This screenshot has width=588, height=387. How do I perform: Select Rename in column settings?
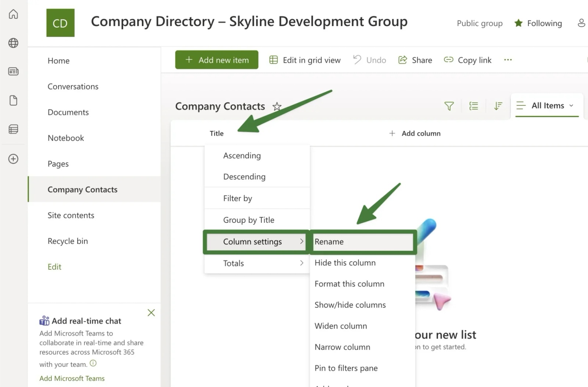tap(363, 241)
